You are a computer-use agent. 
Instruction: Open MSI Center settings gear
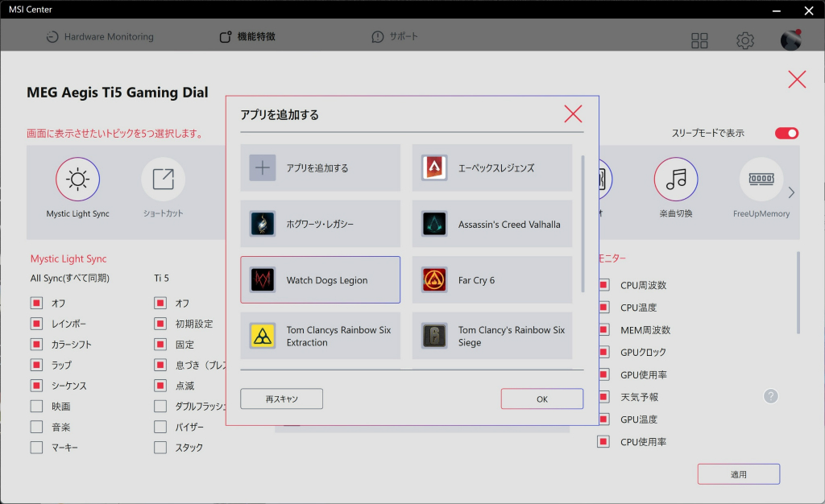point(745,40)
